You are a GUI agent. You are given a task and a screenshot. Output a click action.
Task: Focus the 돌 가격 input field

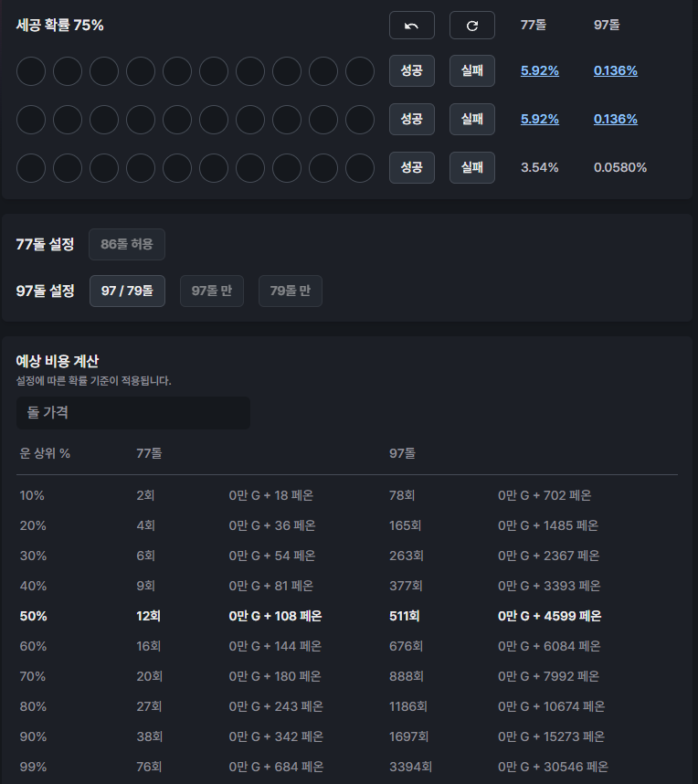(x=133, y=412)
